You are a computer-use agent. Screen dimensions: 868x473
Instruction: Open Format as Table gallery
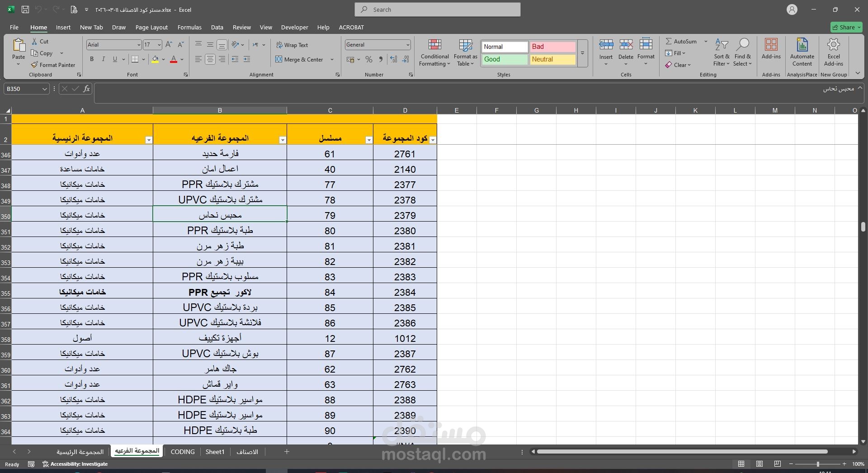(x=466, y=52)
